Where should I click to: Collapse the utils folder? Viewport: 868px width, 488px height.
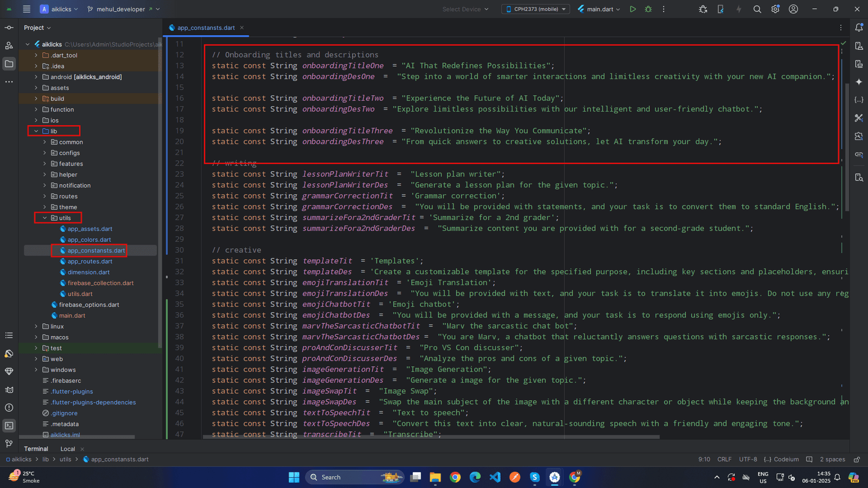click(45, 218)
